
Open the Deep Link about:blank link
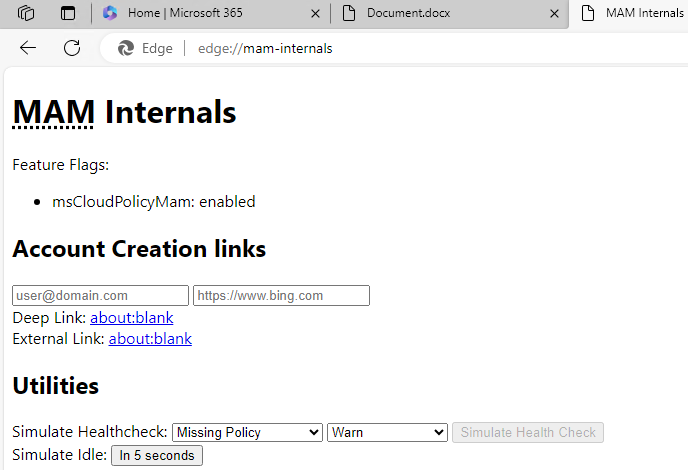132,318
